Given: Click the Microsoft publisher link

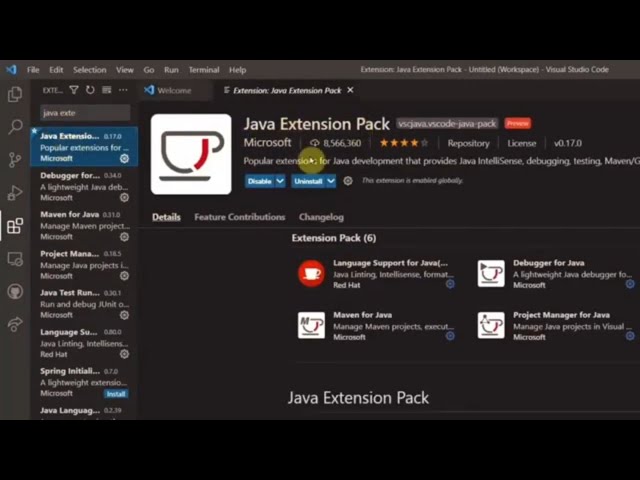Looking at the screenshot, I should pos(267,142).
